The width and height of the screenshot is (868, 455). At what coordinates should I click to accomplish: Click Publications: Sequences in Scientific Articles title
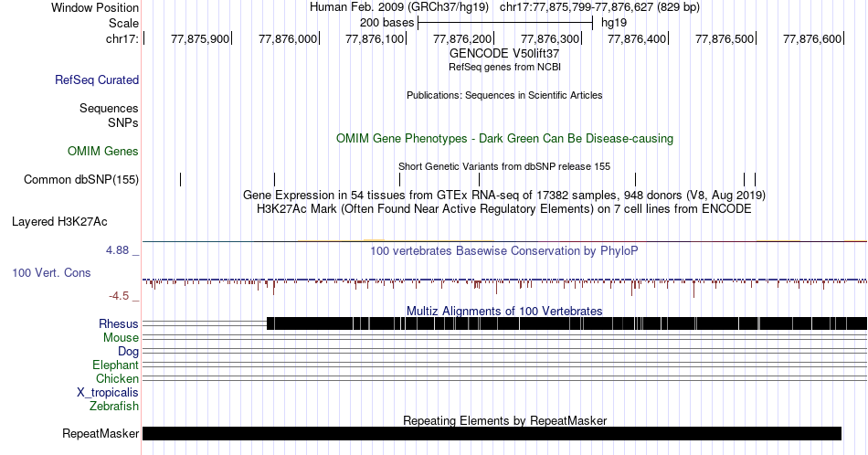(x=504, y=95)
